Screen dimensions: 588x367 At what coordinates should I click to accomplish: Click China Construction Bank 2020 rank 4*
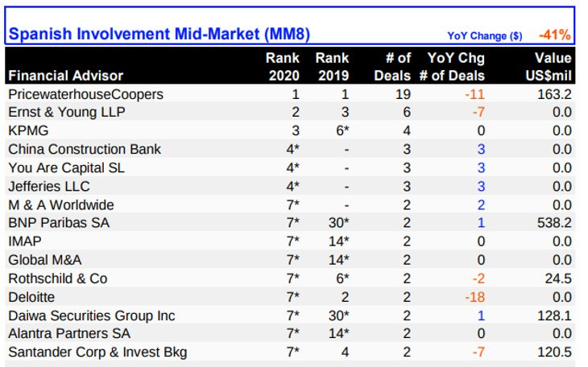click(x=293, y=149)
